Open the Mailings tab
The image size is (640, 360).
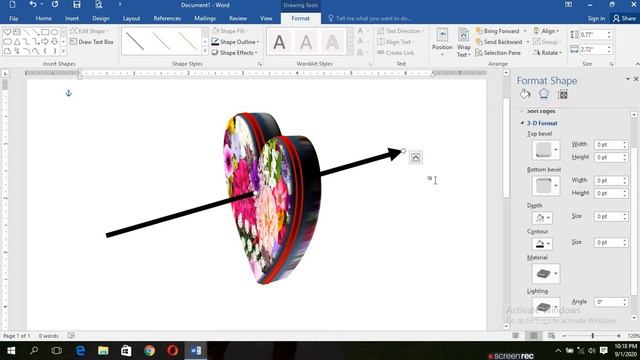click(205, 18)
